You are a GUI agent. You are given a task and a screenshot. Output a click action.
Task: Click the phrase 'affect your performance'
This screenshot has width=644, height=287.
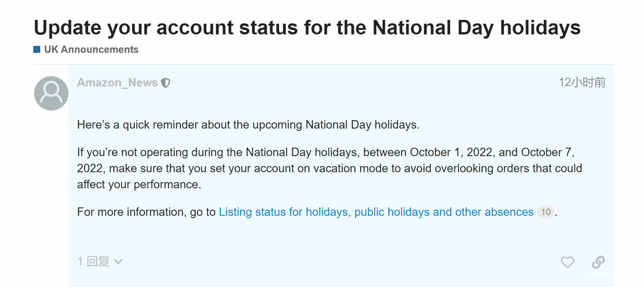click(138, 184)
